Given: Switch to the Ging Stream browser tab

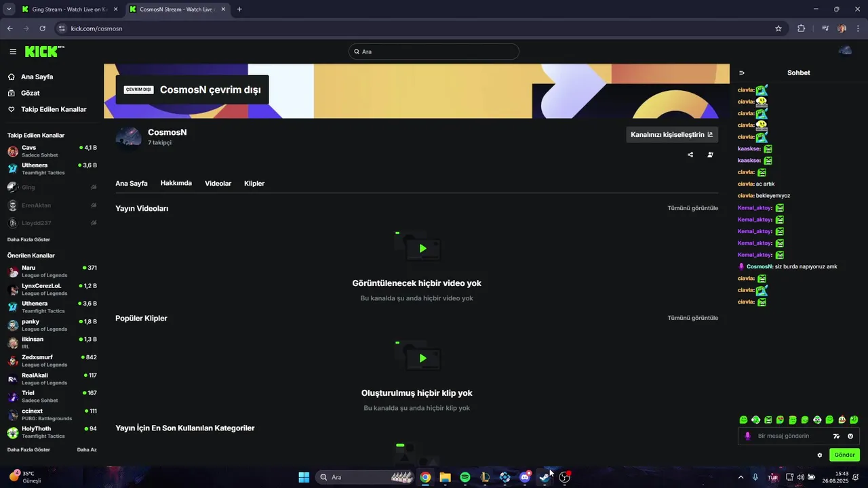Looking at the screenshot, I should pos(69,9).
